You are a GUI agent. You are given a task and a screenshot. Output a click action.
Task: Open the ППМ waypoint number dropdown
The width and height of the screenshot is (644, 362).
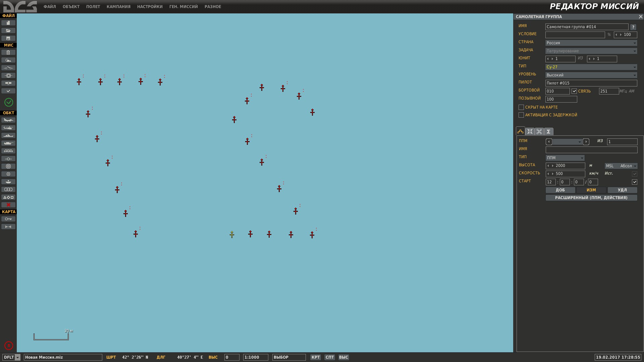(x=568, y=142)
